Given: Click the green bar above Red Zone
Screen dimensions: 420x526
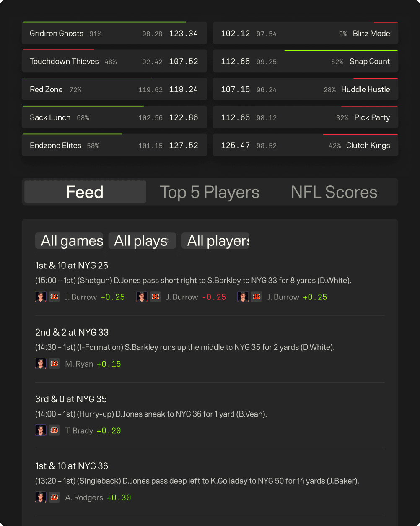Looking at the screenshot, I should click(88, 78).
